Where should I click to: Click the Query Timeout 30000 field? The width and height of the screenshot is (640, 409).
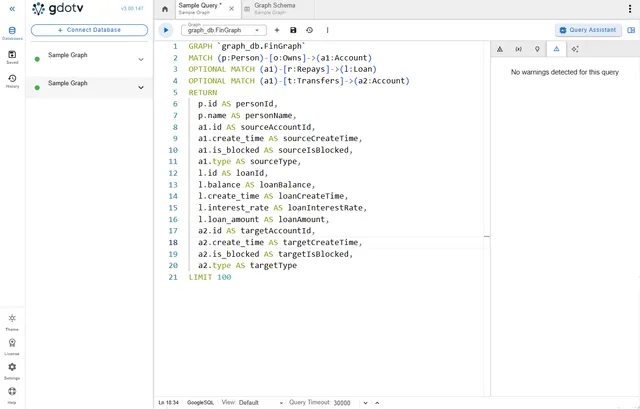point(344,402)
